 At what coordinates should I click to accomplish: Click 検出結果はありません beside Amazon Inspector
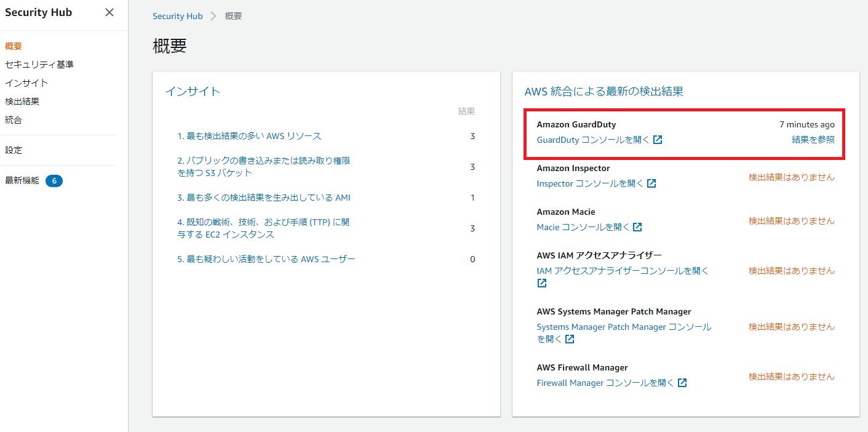(x=792, y=177)
